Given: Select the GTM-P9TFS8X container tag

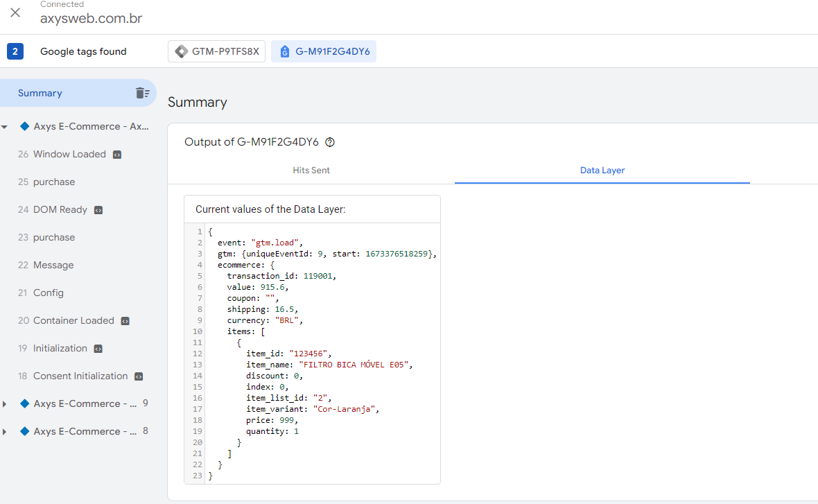Looking at the screenshot, I should (x=216, y=51).
